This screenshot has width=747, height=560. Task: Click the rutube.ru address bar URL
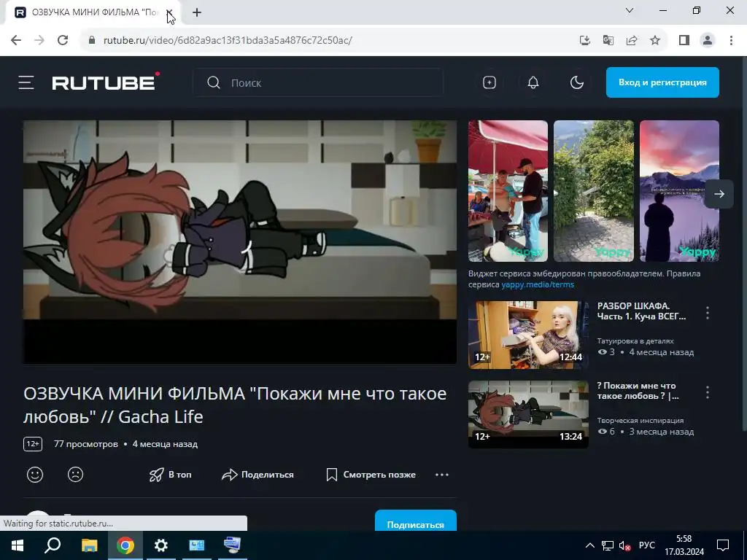tap(228, 40)
